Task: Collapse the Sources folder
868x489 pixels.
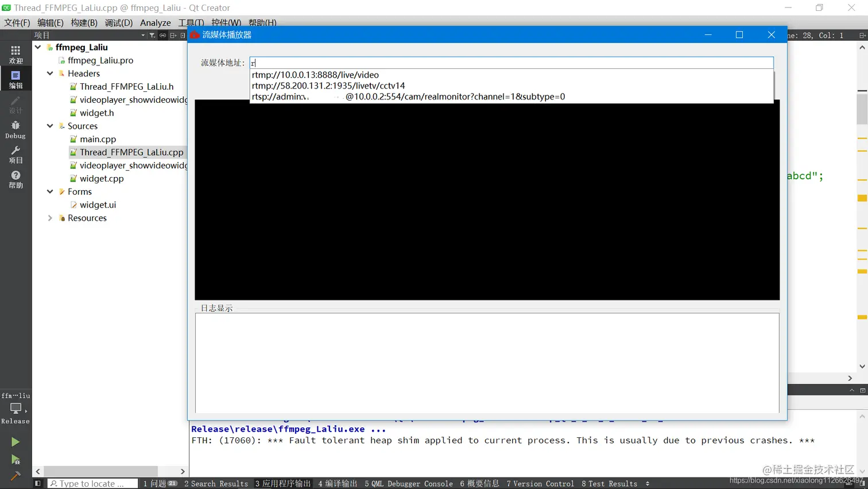Action: 50,126
